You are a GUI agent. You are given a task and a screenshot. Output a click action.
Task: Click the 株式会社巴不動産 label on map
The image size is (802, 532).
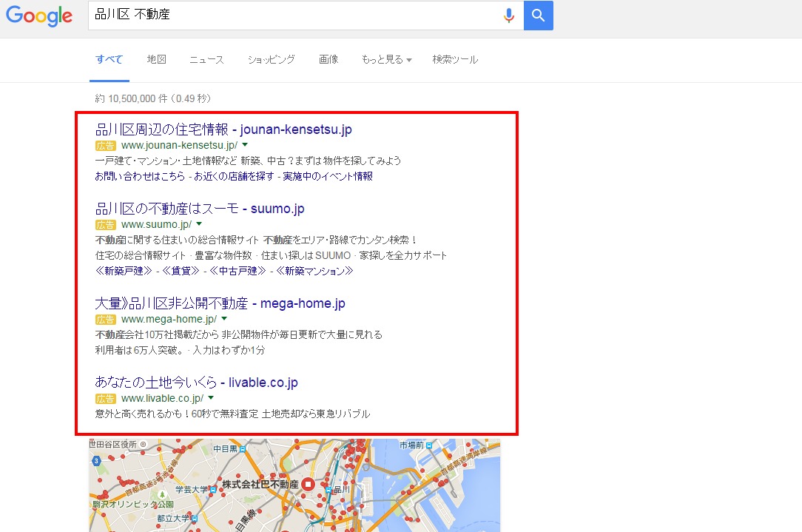(x=260, y=484)
